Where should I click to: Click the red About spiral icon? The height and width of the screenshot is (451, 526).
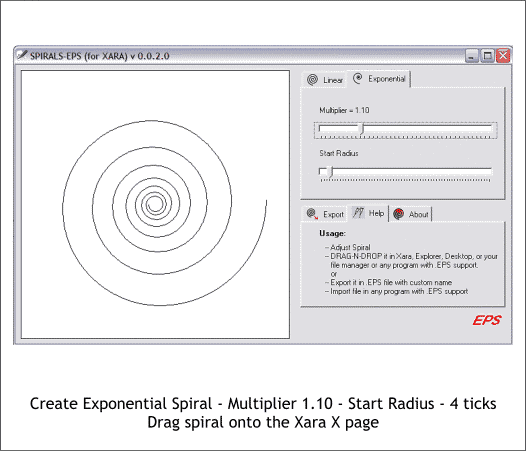pyautogui.click(x=399, y=214)
